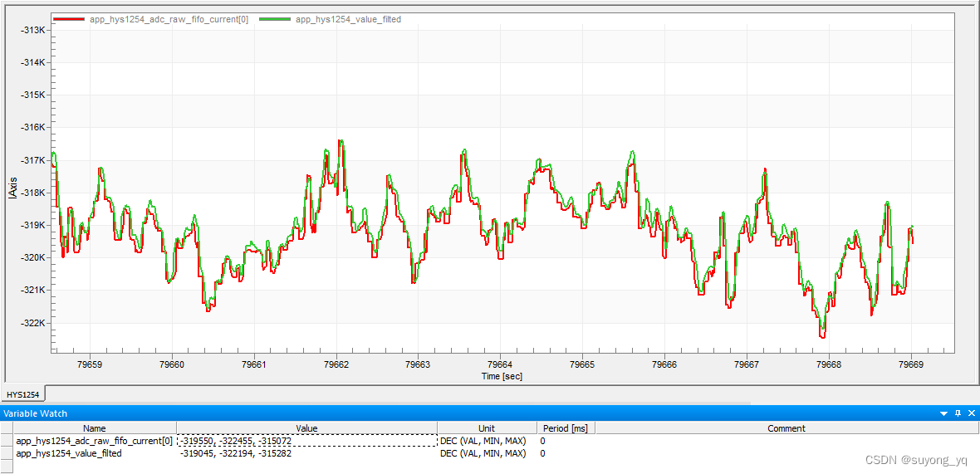This screenshot has height=474, width=980.
Task: Click the Time [sec] axis title
Action: (x=502, y=376)
